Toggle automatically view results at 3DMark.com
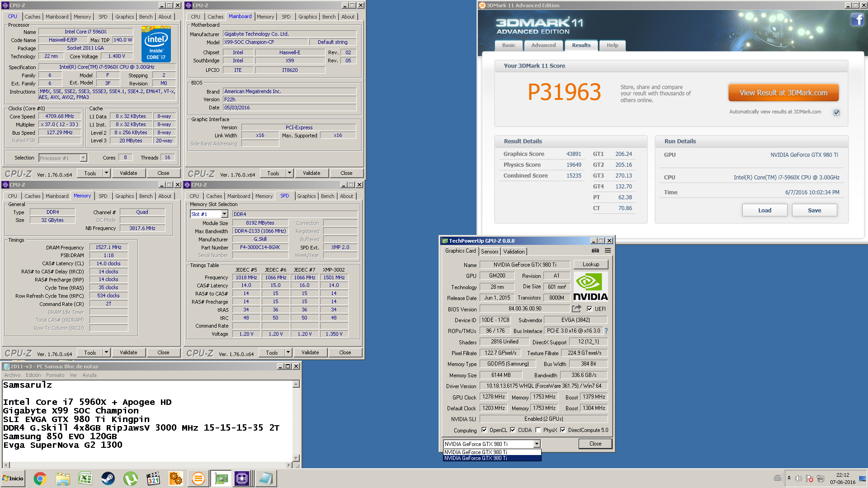 click(x=836, y=113)
